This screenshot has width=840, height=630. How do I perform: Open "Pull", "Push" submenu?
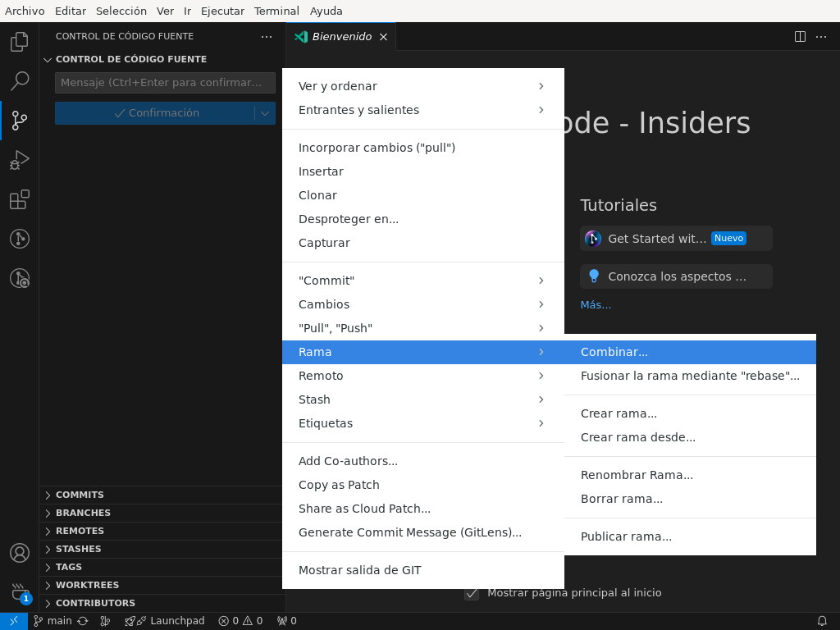click(423, 328)
